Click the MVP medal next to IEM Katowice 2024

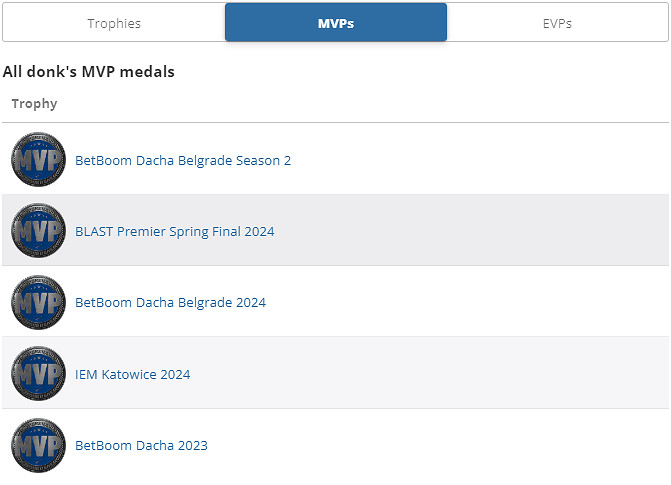pos(38,374)
